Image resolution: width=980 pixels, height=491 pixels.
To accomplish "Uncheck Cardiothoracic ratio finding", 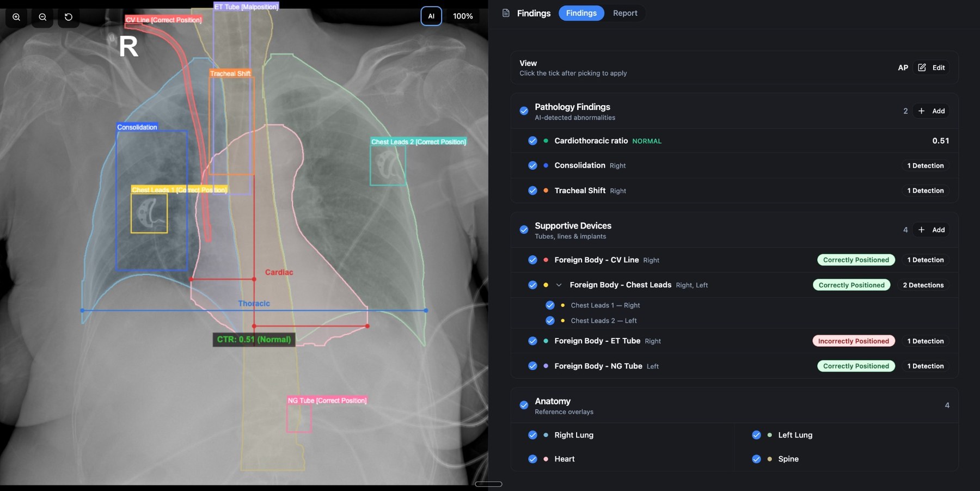I will pos(532,141).
